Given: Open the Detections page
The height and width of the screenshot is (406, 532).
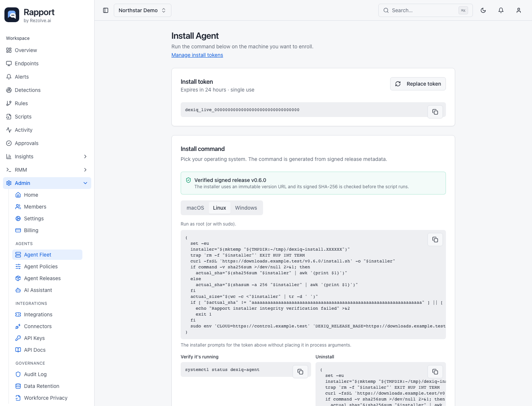Looking at the screenshot, I should [x=47, y=90].
